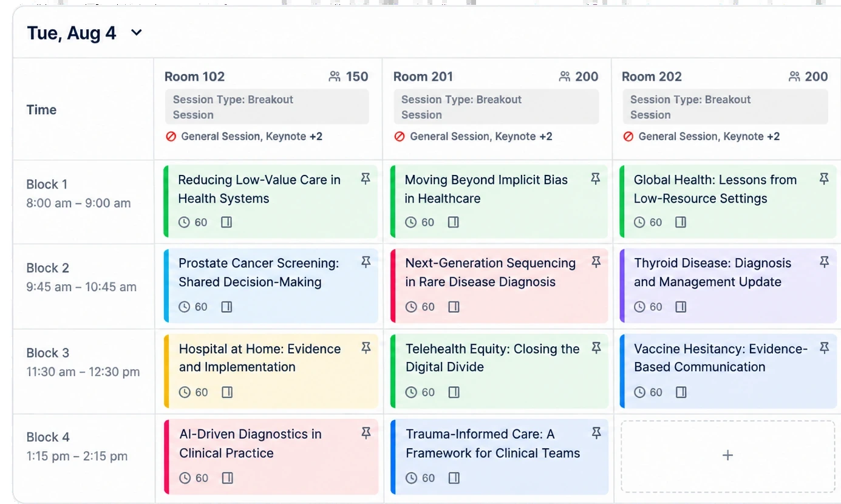Open the Thyroid Disease: Diagnosis session title
841x504 pixels.
[712, 272]
